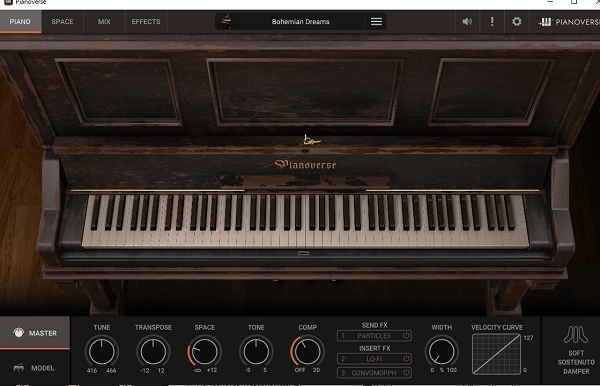Click the TONE knob
The height and width of the screenshot is (386, 600).
[256, 351]
